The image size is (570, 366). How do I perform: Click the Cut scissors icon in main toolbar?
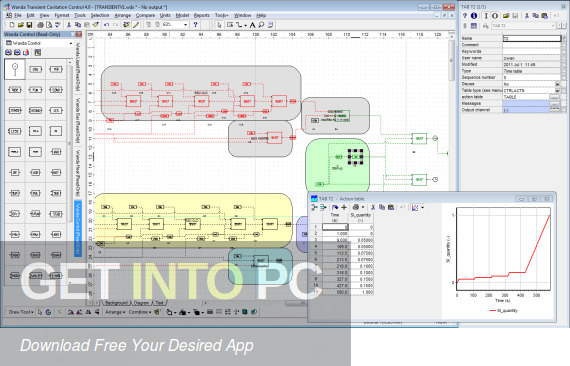click(69, 25)
